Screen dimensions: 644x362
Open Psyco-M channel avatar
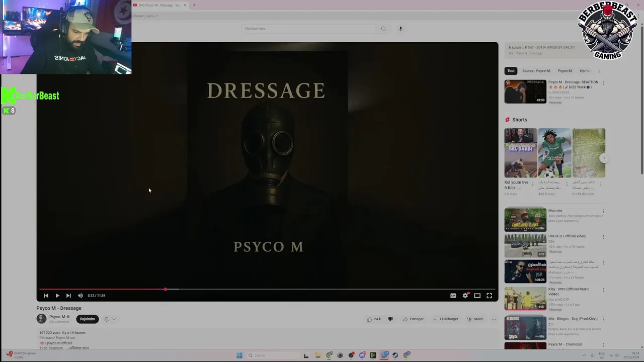[x=41, y=319]
